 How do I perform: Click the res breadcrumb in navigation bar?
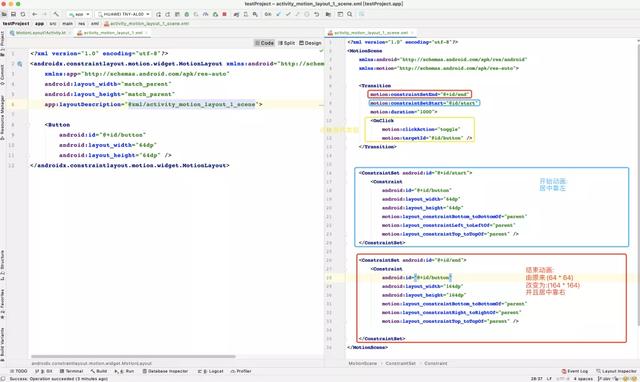[82, 24]
